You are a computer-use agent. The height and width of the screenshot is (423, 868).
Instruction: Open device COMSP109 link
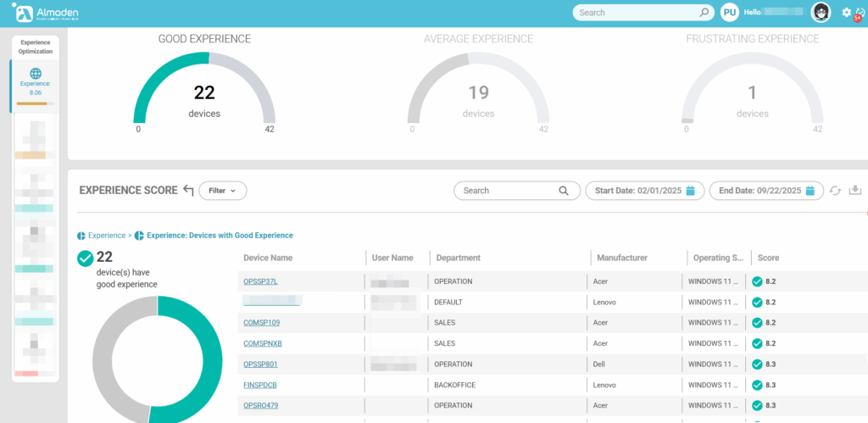click(261, 323)
